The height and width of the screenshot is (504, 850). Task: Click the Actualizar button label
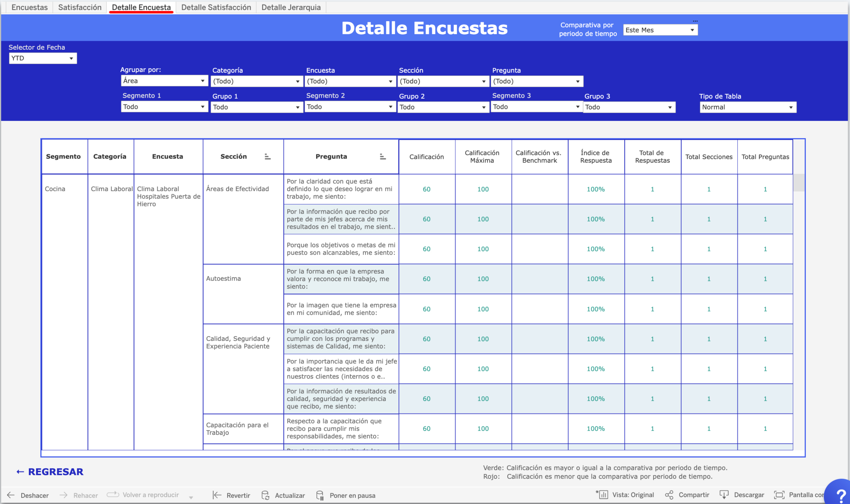pos(290,495)
